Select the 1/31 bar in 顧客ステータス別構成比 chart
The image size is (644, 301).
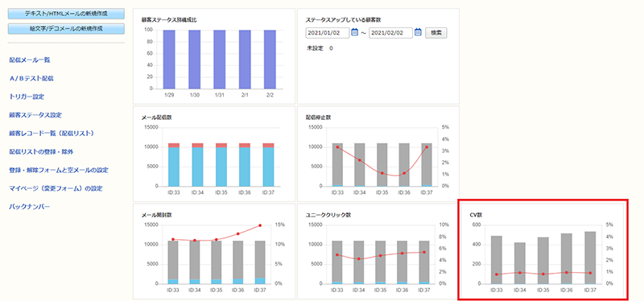[x=219, y=59]
